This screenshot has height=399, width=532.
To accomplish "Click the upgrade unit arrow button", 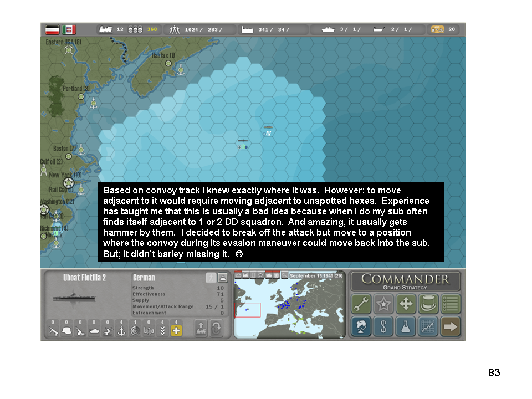I will coord(201,329).
